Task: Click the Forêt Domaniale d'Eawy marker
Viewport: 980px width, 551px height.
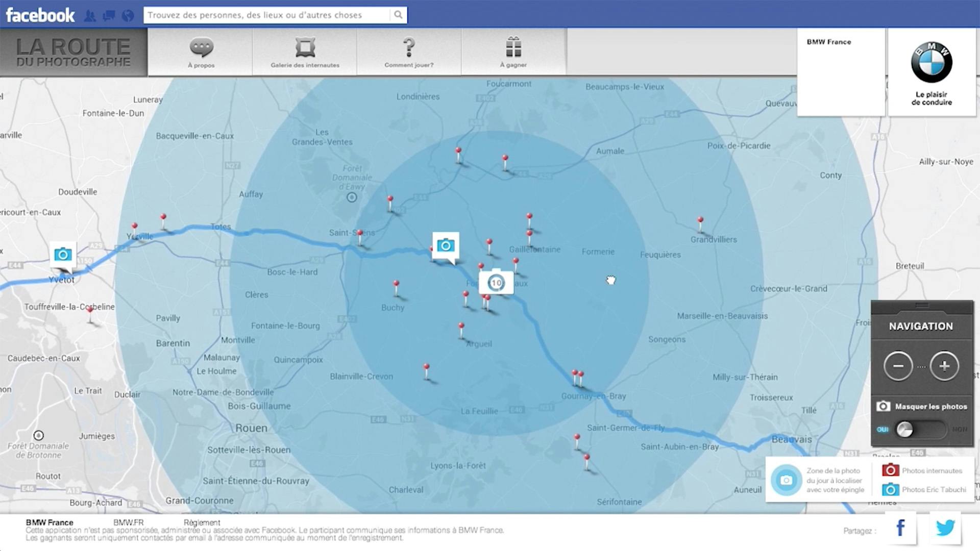Action: tap(352, 197)
